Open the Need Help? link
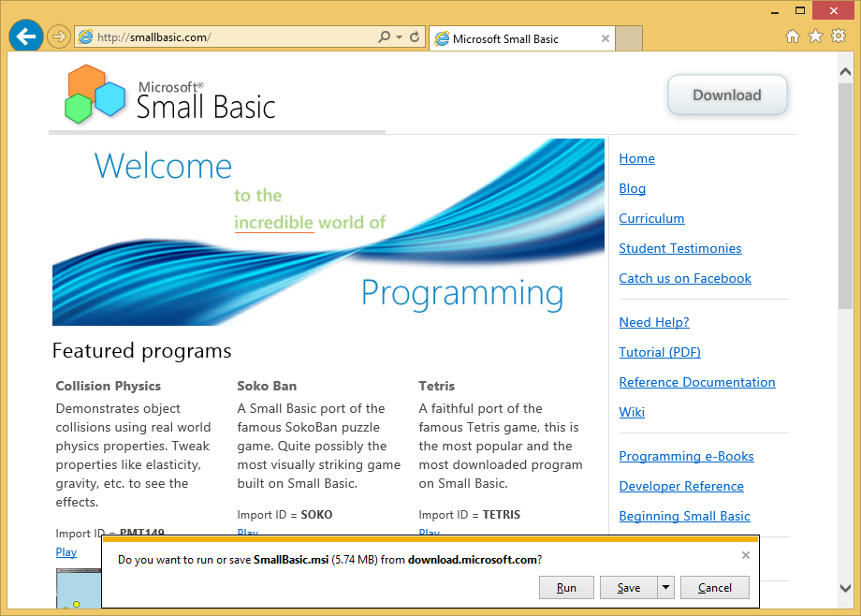This screenshot has height=616, width=861. tap(654, 323)
